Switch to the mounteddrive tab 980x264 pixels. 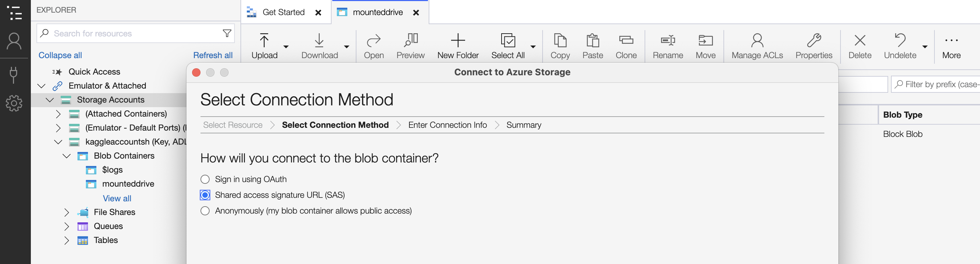pyautogui.click(x=378, y=12)
